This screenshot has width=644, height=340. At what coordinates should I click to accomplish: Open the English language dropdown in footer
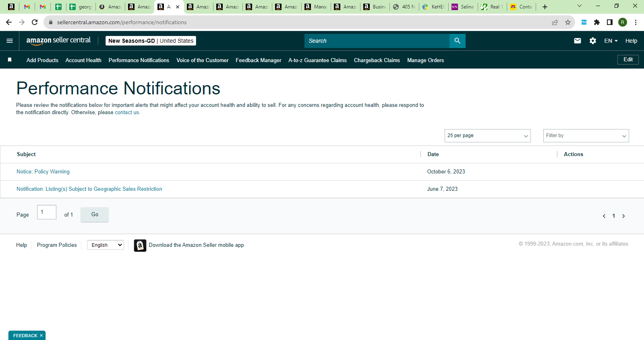(x=106, y=245)
